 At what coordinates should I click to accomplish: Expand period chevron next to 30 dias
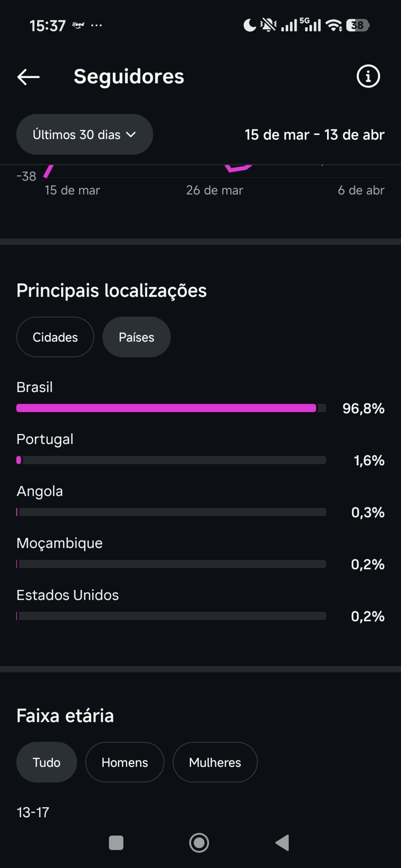pos(131,135)
